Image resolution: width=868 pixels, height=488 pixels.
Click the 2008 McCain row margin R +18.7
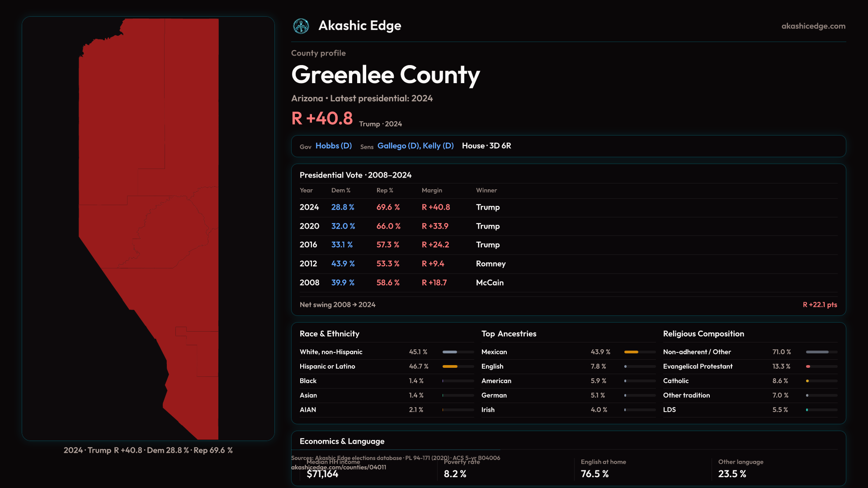pos(434,283)
